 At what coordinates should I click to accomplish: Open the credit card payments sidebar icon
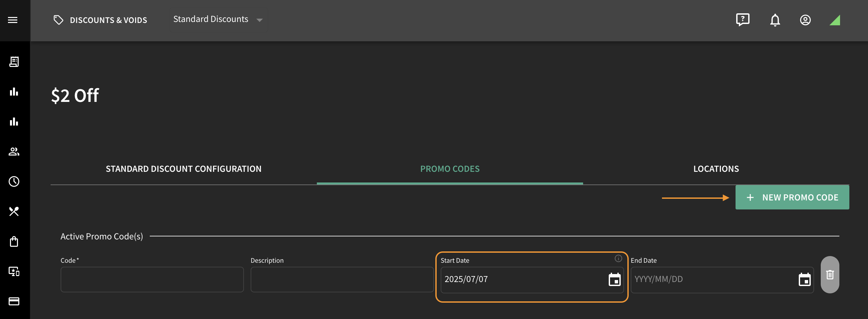click(14, 301)
